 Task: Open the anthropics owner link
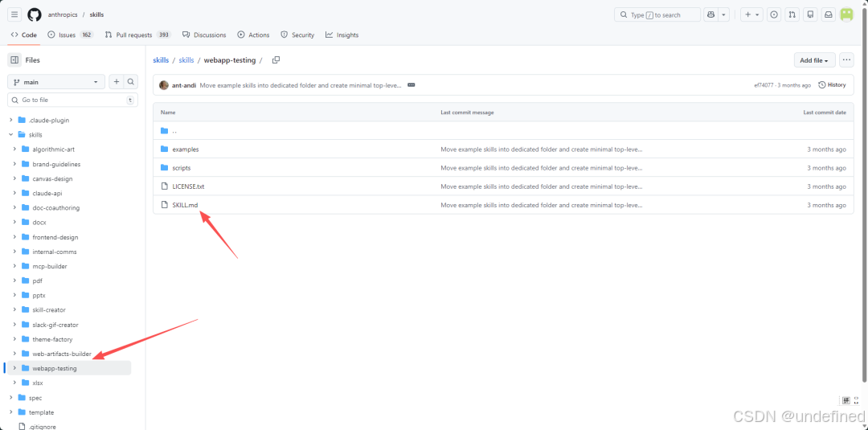click(x=63, y=15)
